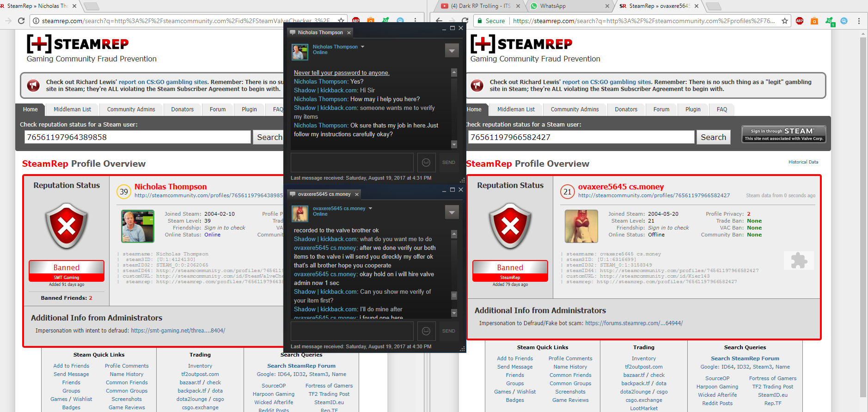Click scrollbar thumb in ovaxere5645 chat log
This screenshot has height=412, width=868.
[x=454, y=296]
